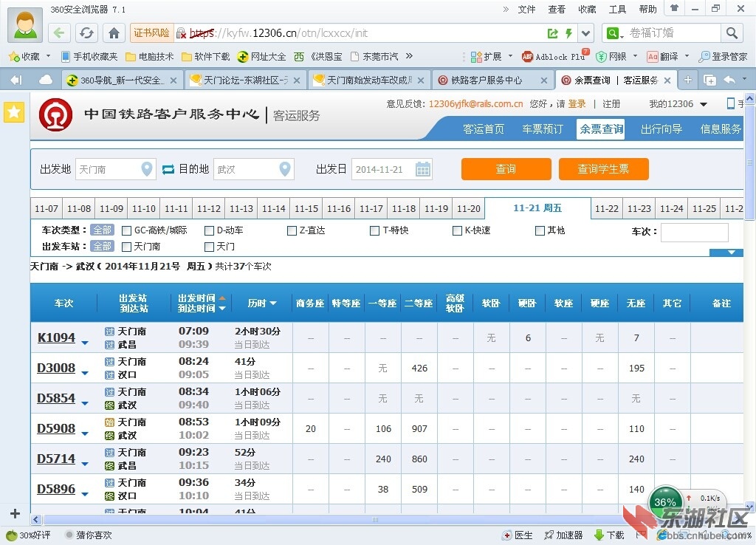The image size is (756, 545).
Task: Click the search magnifier icon
Action: coord(732,33)
